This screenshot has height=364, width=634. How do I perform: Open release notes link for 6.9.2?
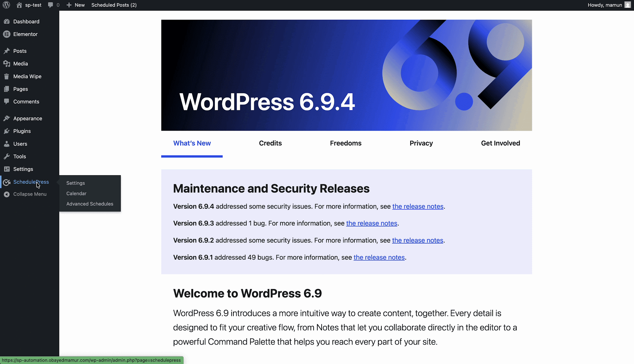tap(418, 240)
